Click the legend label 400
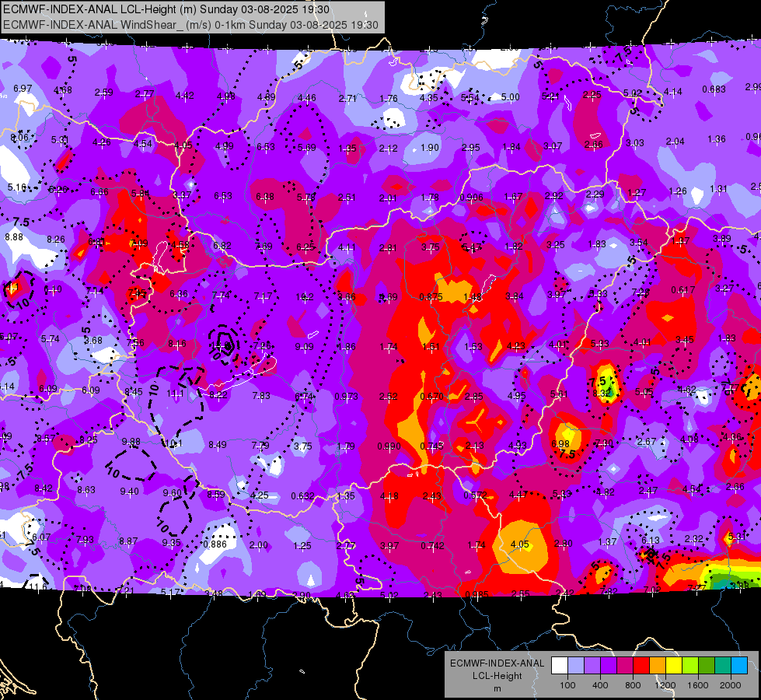The image size is (761, 700). point(600,685)
